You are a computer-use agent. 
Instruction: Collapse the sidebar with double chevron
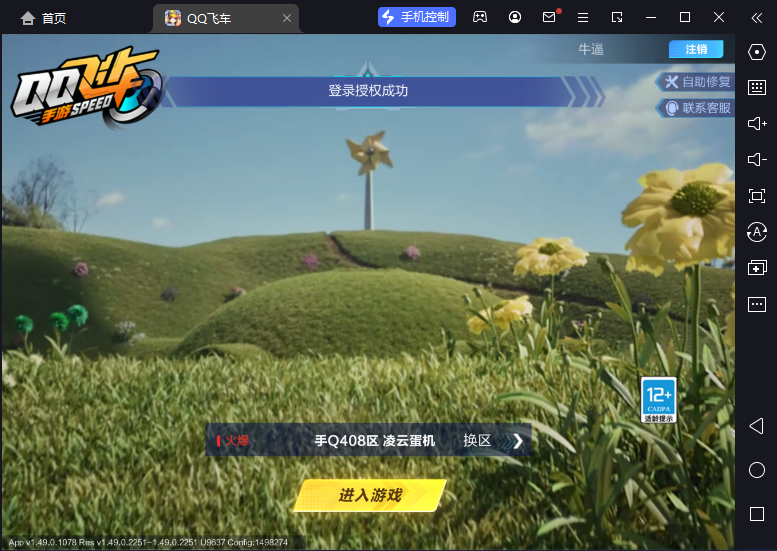click(757, 18)
